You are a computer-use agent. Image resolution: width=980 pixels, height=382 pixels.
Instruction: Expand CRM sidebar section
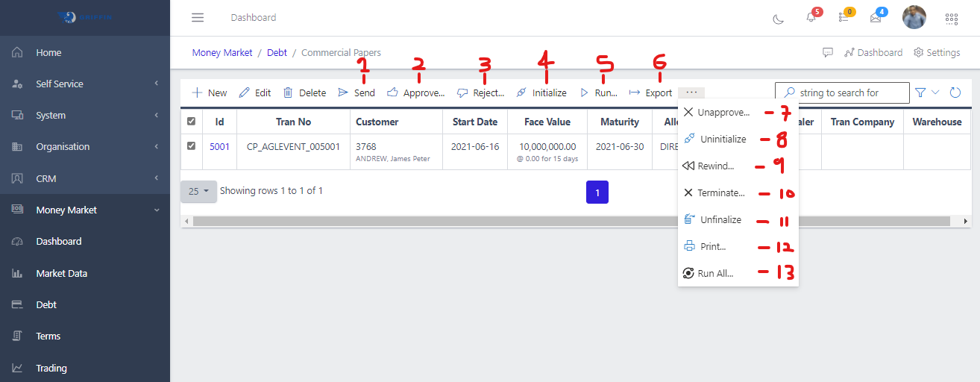[x=85, y=178]
